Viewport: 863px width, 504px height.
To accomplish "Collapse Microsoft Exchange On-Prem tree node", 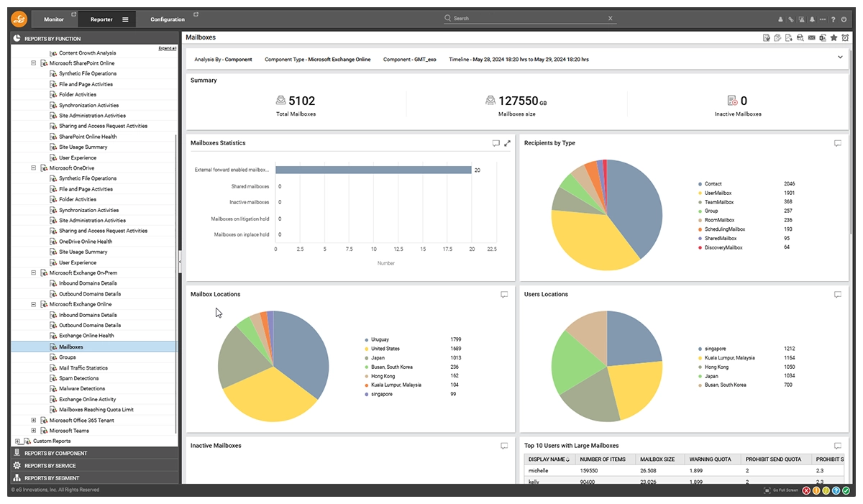I will coord(34,273).
